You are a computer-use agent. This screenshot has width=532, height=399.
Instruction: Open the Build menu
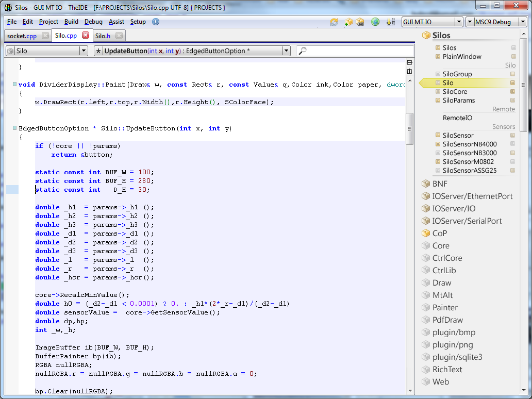(x=71, y=22)
